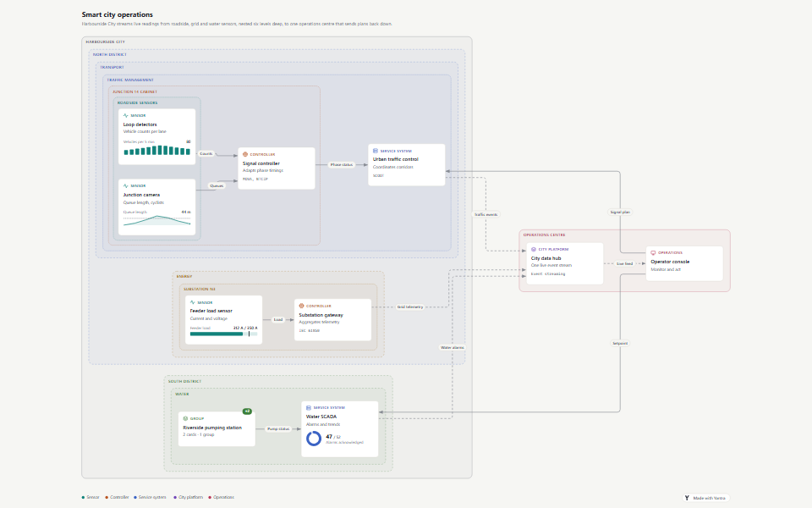The width and height of the screenshot is (812, 508).
Task: Click the City platform legend dot
Action: pyautogui.click(x=175, y=497)
